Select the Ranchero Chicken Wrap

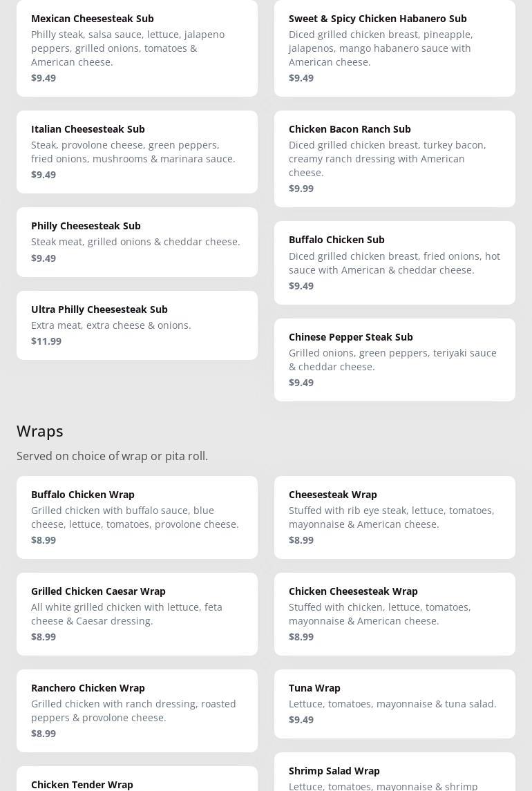click(137, 710)
